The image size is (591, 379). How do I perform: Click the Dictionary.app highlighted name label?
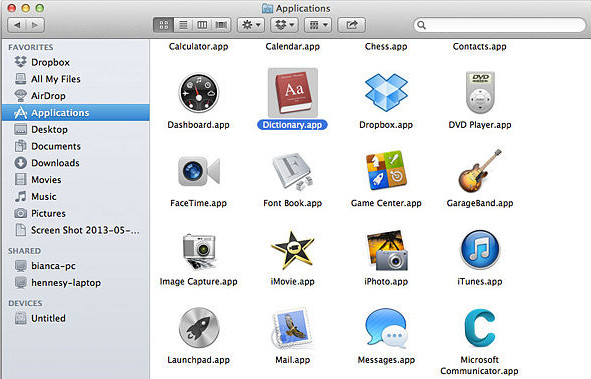coord(292,125)
